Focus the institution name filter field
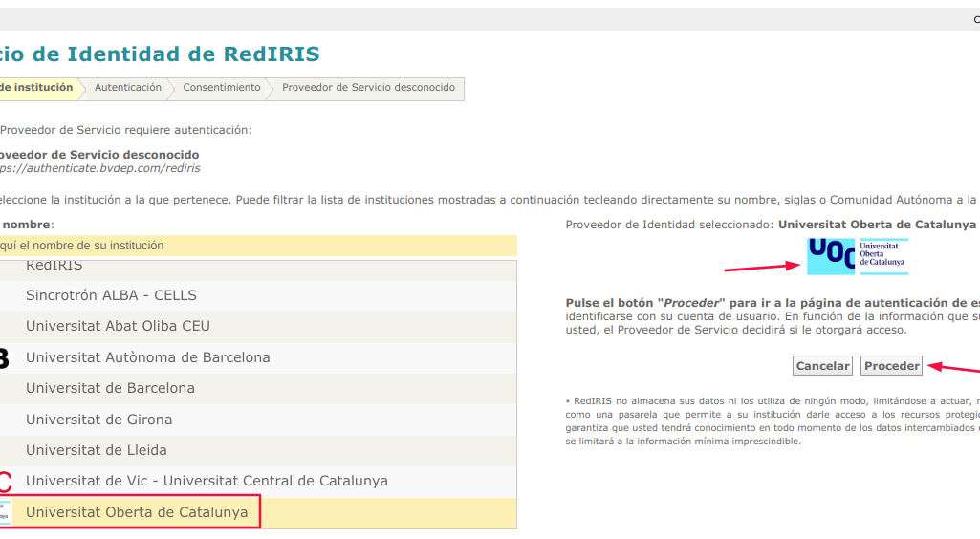Viewport: 980px width, 539px height. tap(258, 246)
